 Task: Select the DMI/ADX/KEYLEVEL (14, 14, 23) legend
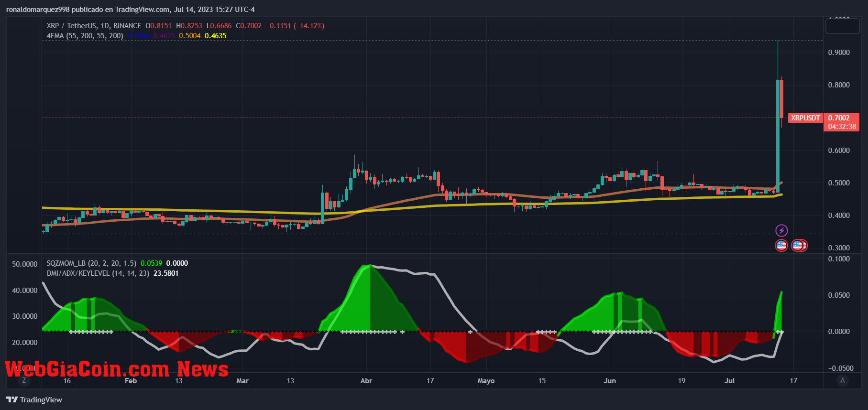tap(98, 273)
